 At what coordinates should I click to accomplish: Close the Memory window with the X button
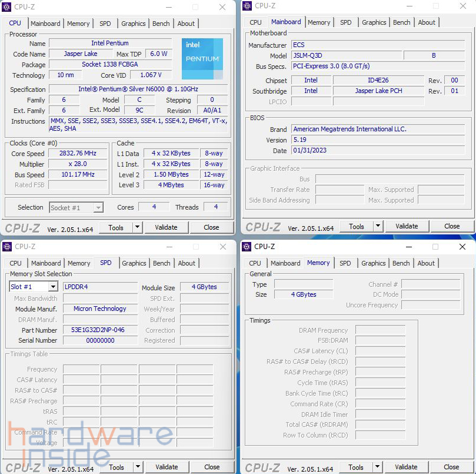click(462, 247)
